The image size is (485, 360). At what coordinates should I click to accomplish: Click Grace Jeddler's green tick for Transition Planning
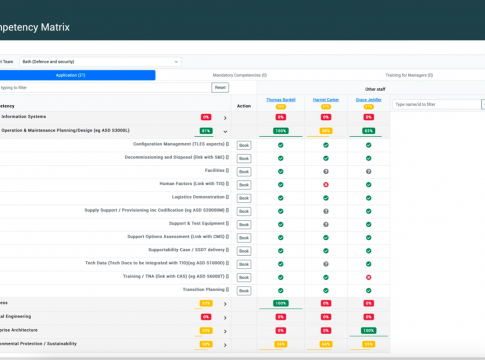[368, 290]
